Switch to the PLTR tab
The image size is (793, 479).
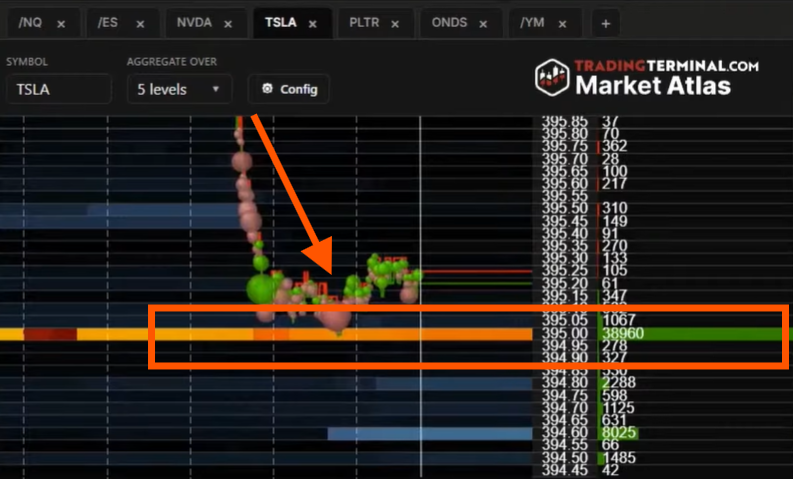point(364,23)
